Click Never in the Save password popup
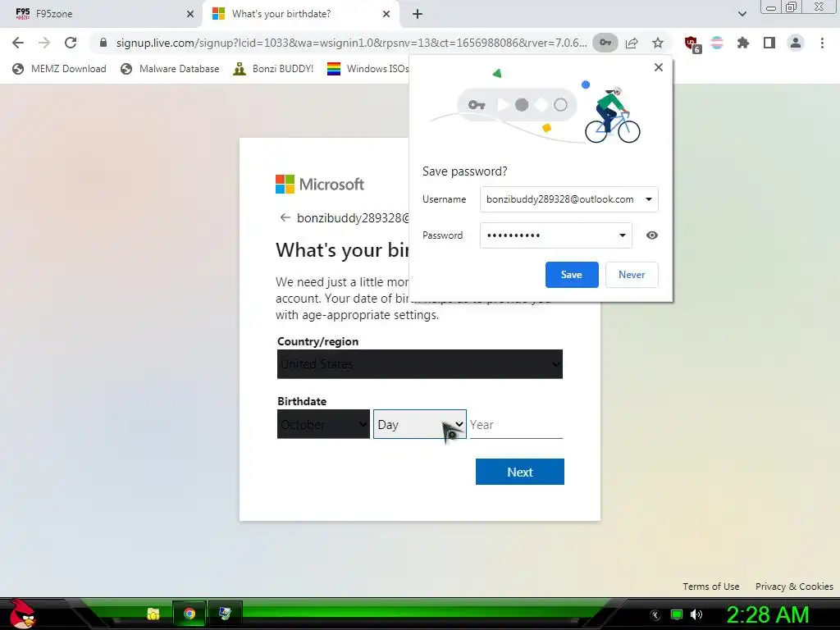Viewport: 840px width, 630px height. tap(632, 274)
